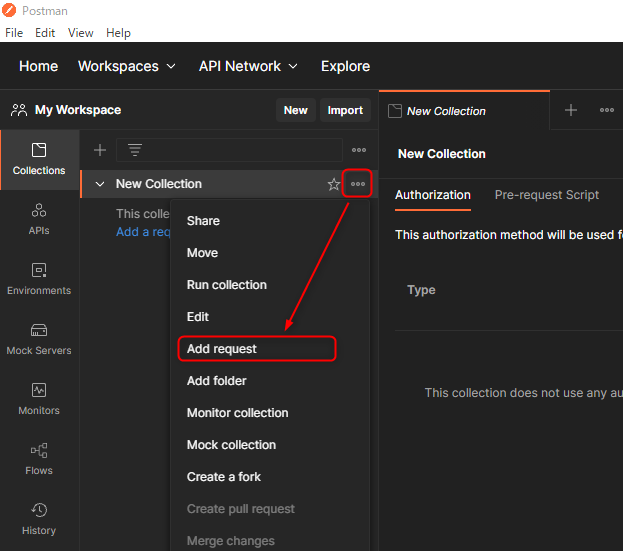Open the Help menu
The image size is (623, 551).
tap(118, 33)
